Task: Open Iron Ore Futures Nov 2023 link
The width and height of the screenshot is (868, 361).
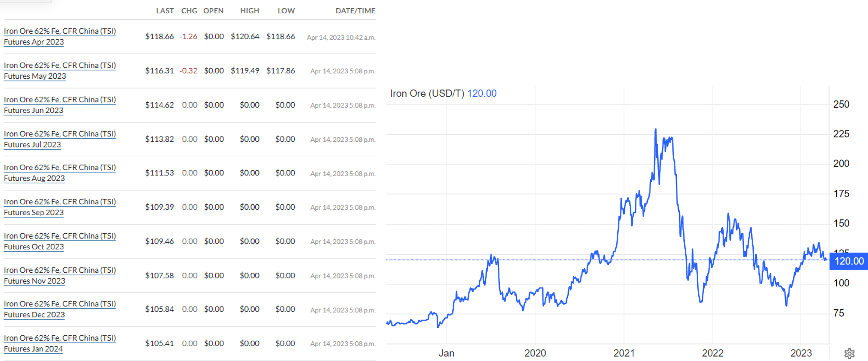Action: pyautogui.click(x=60, y=275)
